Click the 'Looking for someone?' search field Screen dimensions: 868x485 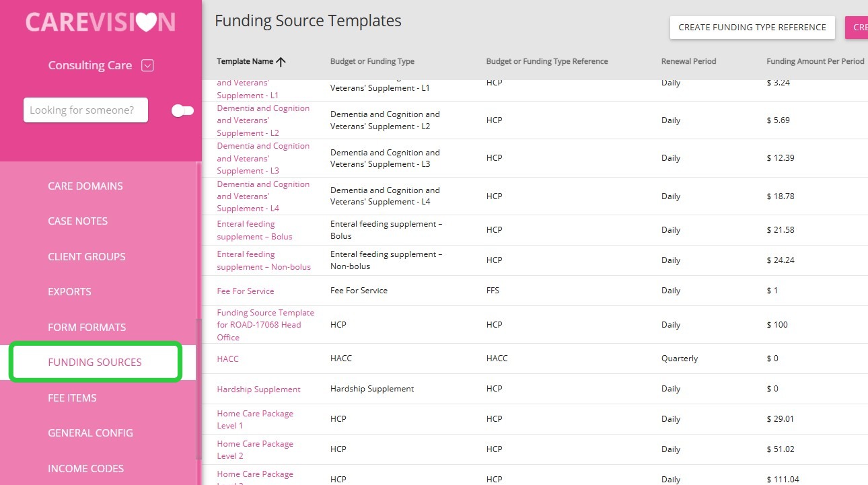pos(85,110)
